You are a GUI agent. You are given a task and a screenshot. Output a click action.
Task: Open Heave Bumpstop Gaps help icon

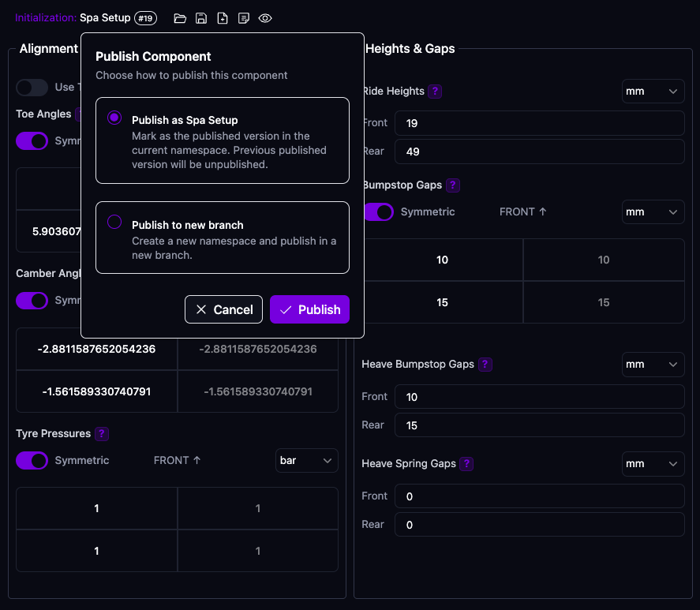(485, 365)
